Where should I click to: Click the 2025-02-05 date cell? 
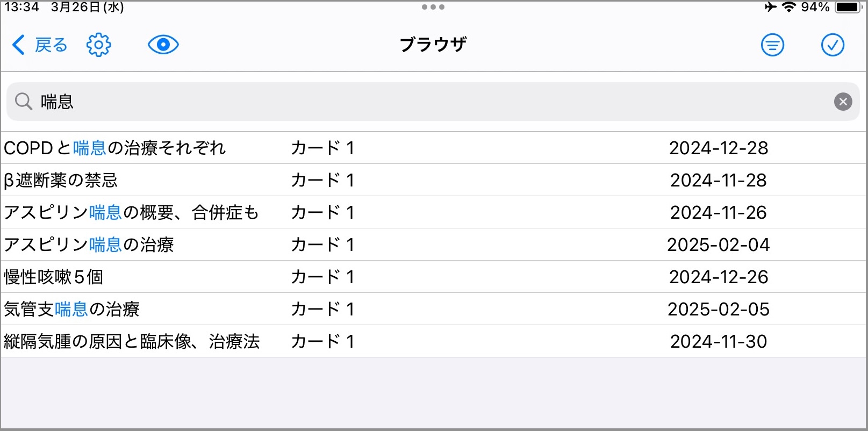(719, 309)
